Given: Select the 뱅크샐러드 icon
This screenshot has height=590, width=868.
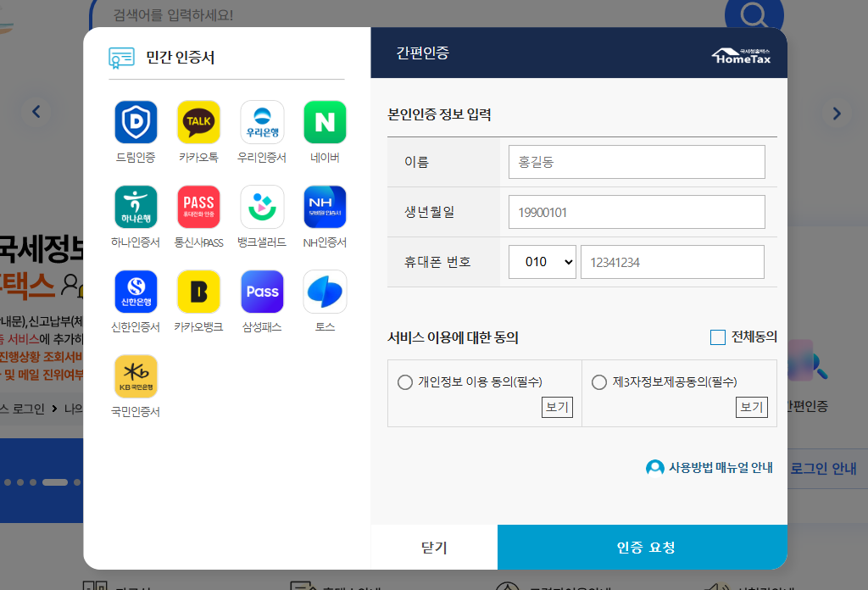Looking at the screenshot, I should [262, 207].
